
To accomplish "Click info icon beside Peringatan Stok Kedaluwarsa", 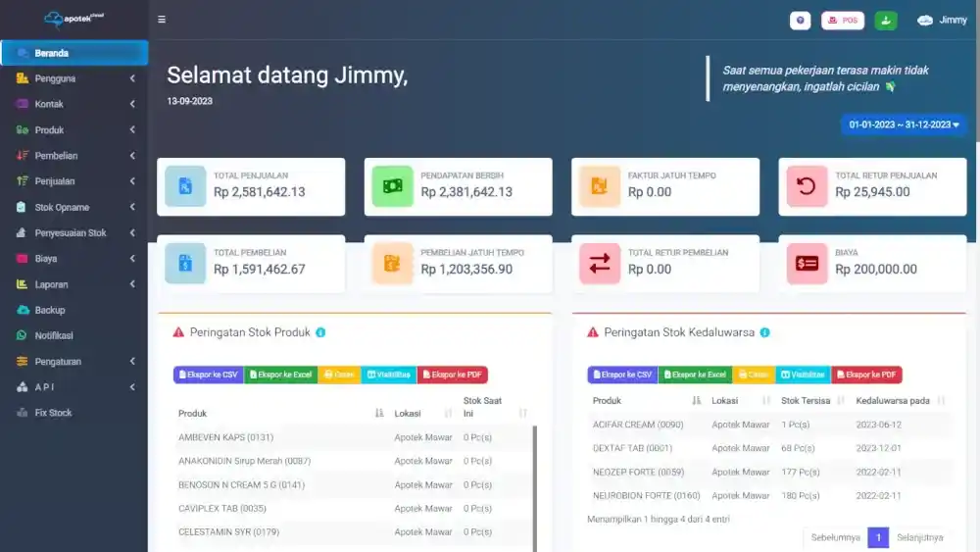I will click(764, 332).
